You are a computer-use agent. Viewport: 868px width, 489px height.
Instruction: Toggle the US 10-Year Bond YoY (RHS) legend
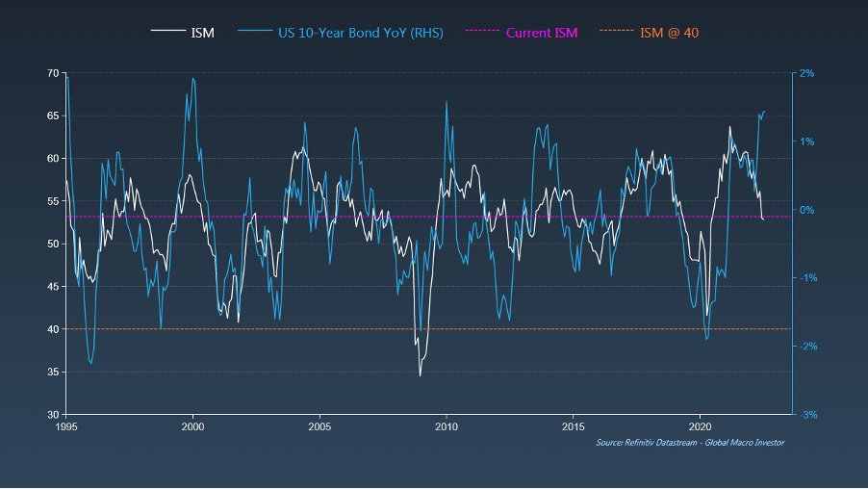pyautogui.click(x=361, y=33)
